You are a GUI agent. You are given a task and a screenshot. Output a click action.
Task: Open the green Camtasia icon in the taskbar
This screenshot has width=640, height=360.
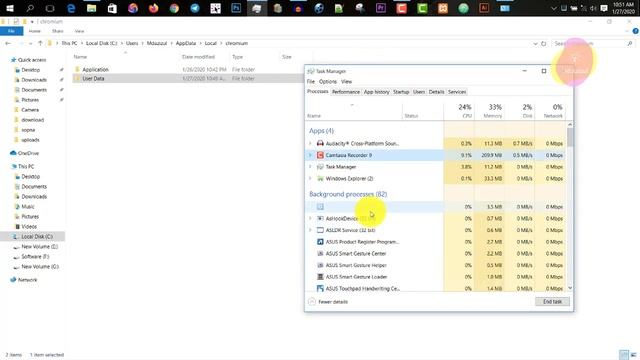[422, 8]
